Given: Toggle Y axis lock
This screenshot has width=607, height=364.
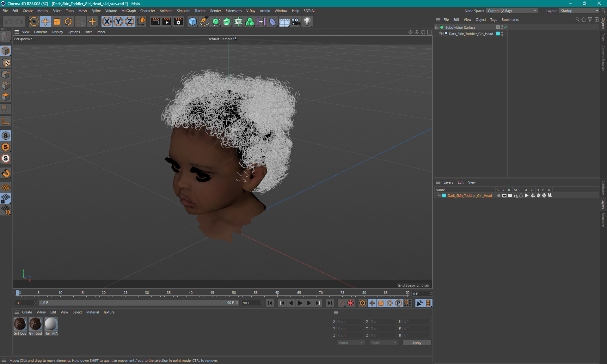Looking at the screenshot, I should pyautogui.click(x=118, y=21).
